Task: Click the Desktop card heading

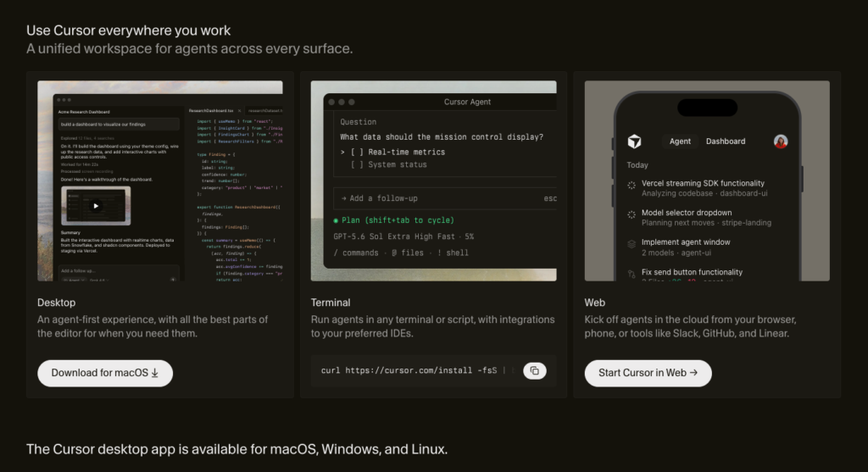Action: [x=57, y=303]
